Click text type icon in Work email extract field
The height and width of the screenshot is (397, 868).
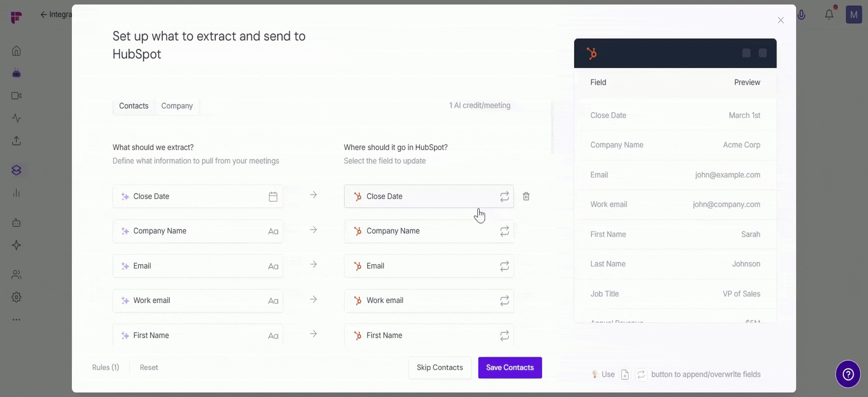(273, 301)
